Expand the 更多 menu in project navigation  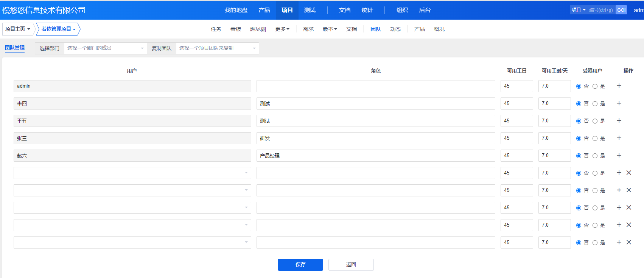[x=282, y=29]
